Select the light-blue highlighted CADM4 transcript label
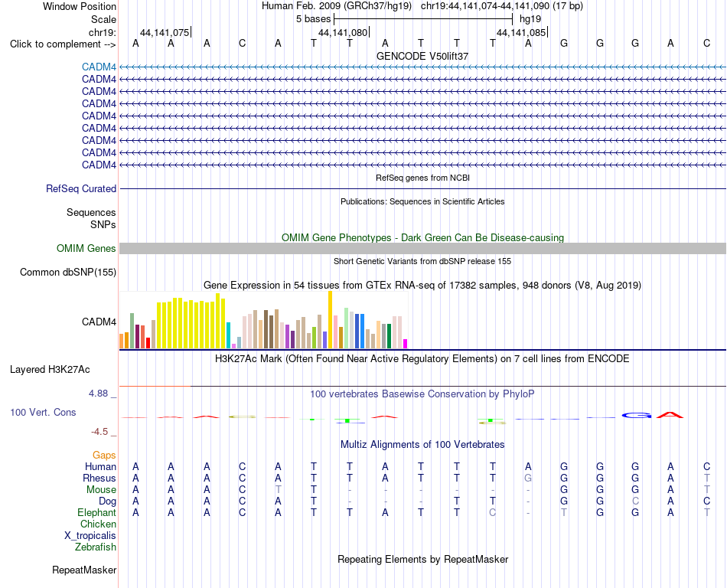The width and height of the screenshot is (727, 588). pos(99,67)
